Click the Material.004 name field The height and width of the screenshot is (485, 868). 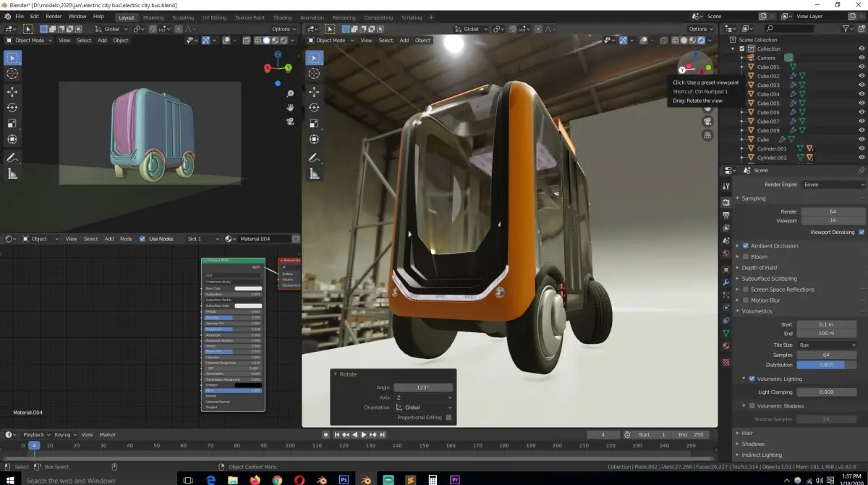(265, 238)
